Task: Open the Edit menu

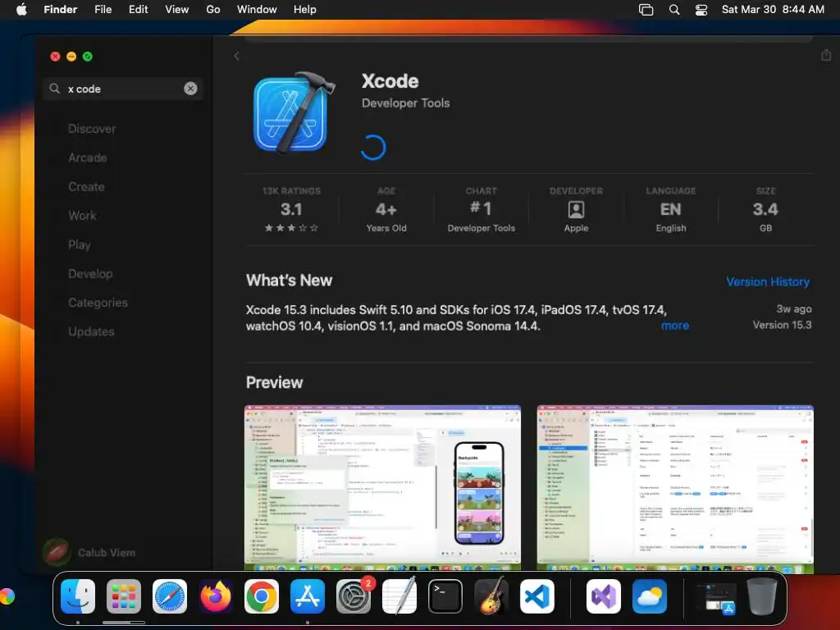Action: pos(138,9)
